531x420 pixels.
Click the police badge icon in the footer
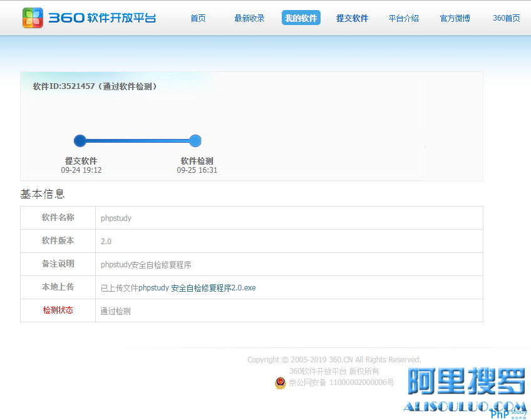click(281, 383)
